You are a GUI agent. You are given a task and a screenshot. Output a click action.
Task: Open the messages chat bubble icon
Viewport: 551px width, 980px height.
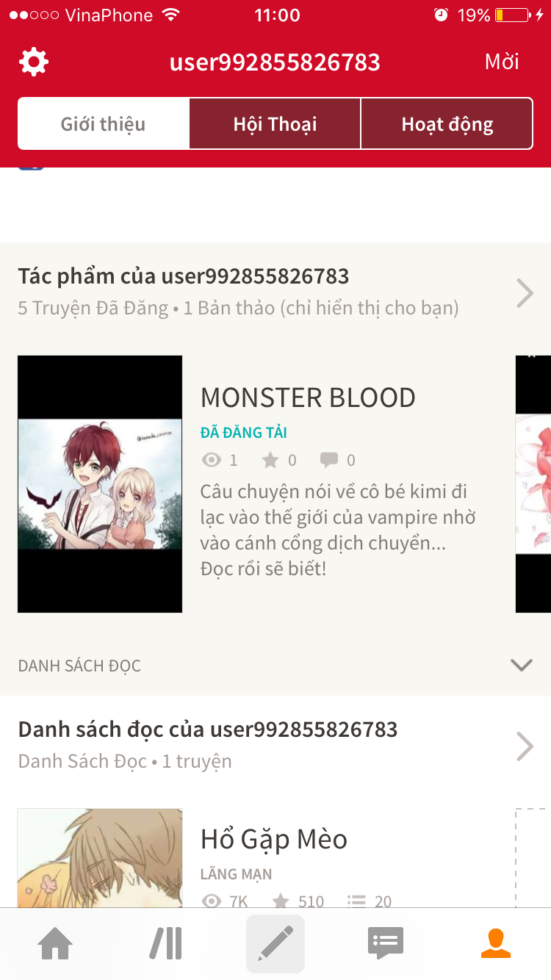[386, 944]
